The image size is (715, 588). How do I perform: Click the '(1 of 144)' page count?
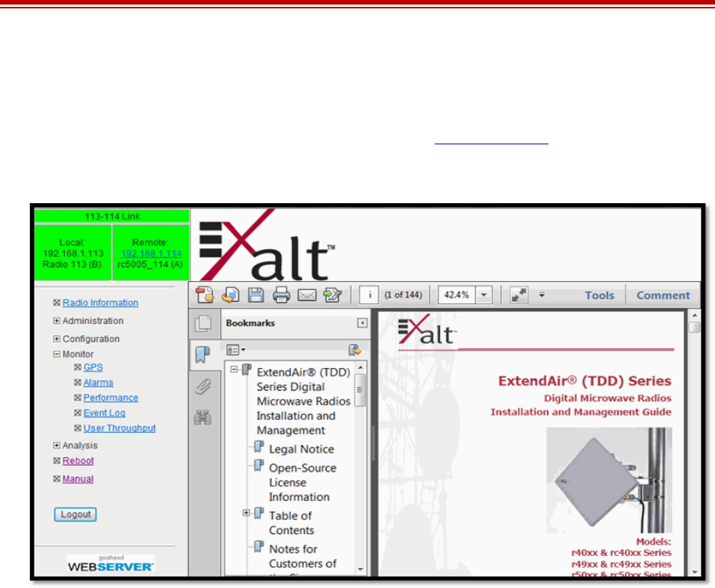[x=403, y=295]
